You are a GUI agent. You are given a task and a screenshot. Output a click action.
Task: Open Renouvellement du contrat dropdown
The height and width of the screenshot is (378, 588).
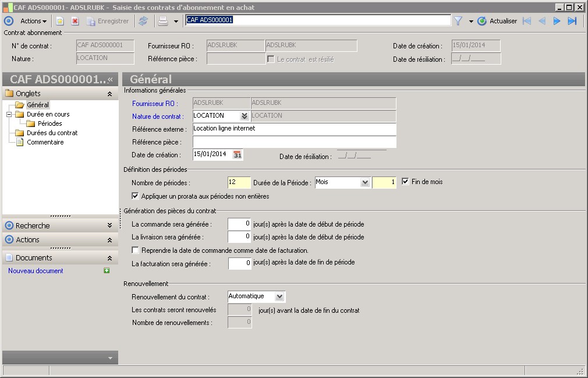pos(279,296)
